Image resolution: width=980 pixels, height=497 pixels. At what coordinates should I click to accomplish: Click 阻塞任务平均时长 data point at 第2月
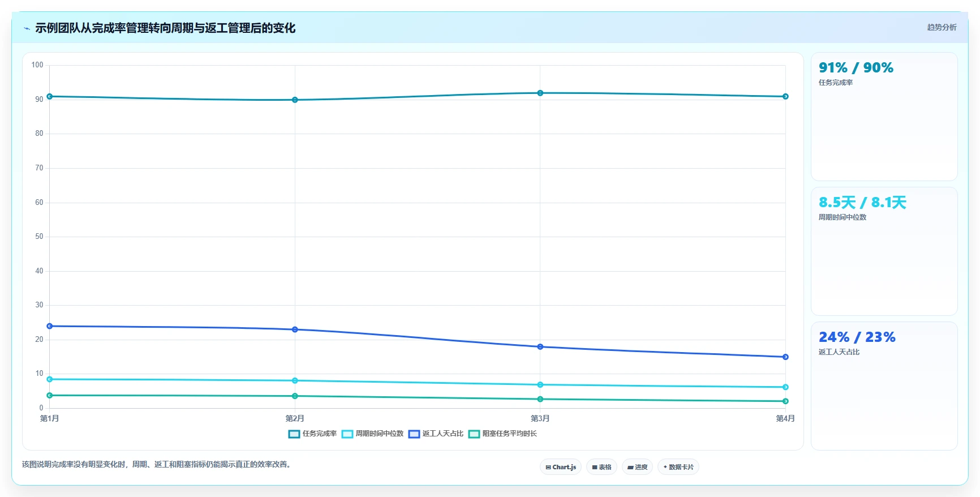point(295,396)
